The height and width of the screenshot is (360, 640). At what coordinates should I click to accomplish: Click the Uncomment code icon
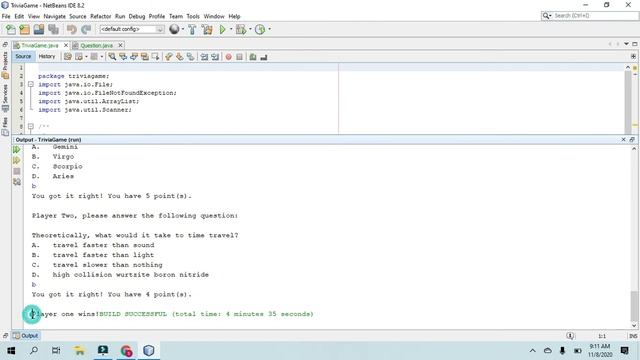click(x=264, y=57)
